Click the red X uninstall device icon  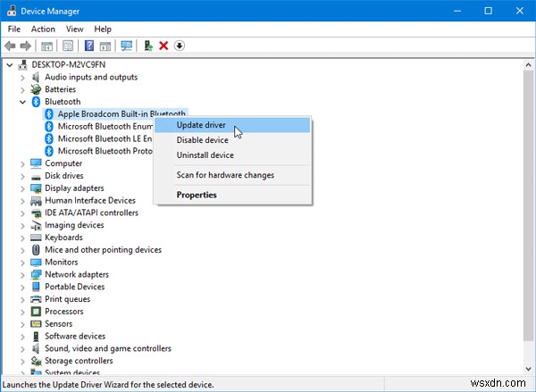pos(163,46)
